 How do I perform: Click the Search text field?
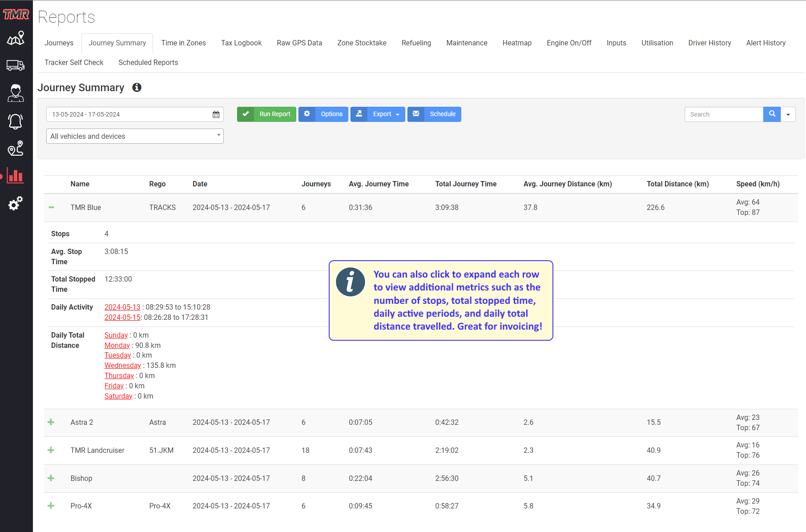724,114
